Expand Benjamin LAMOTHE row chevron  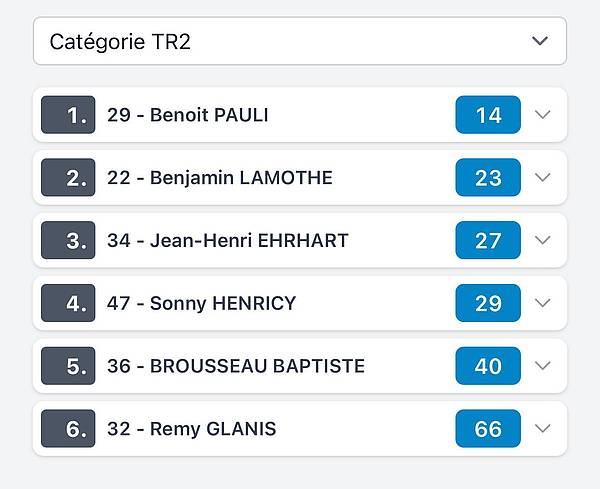pos(543,178)
